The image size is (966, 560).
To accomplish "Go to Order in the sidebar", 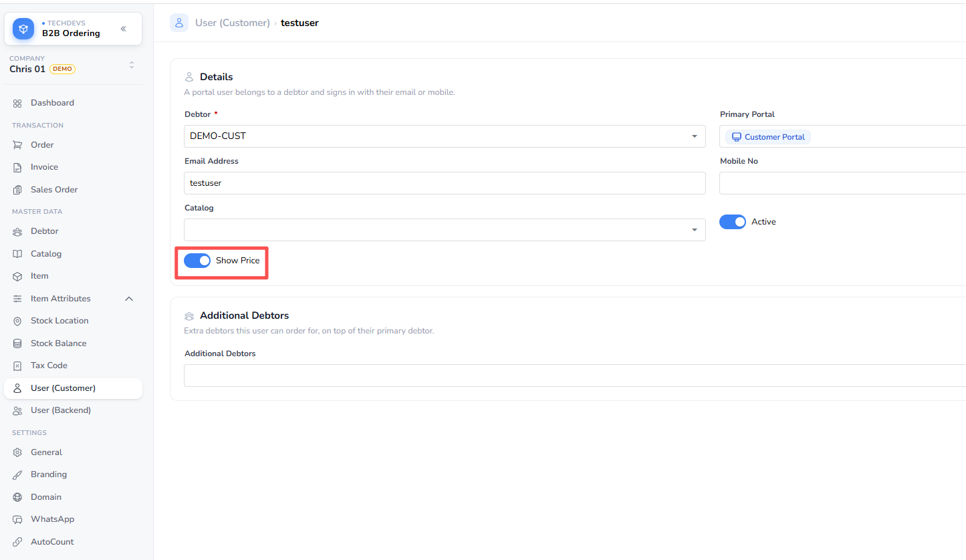I will tap(73, 145).
